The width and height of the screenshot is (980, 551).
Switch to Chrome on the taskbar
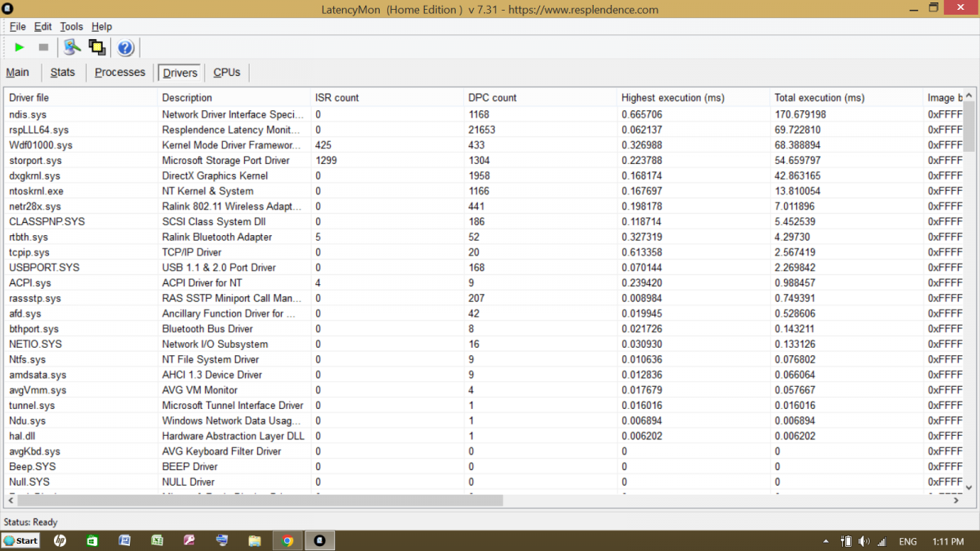[x=287, y=540]
